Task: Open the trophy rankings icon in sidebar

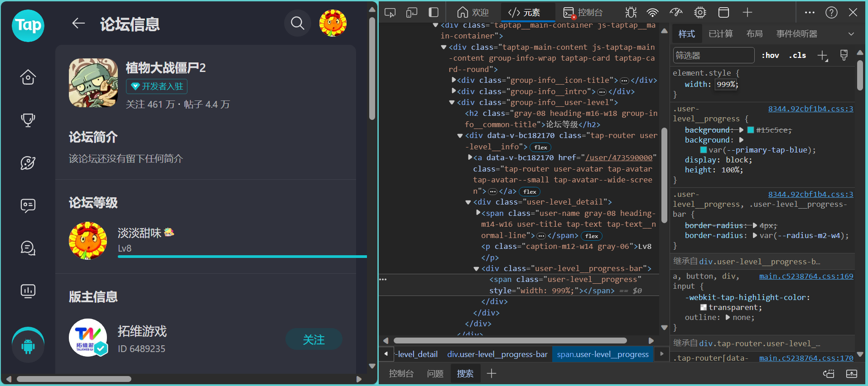Action: (x=28, y=120)
